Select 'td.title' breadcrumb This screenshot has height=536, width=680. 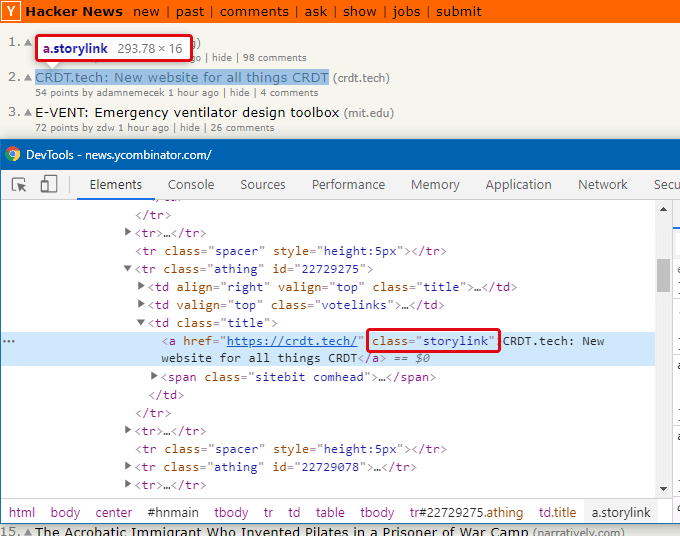557,513
